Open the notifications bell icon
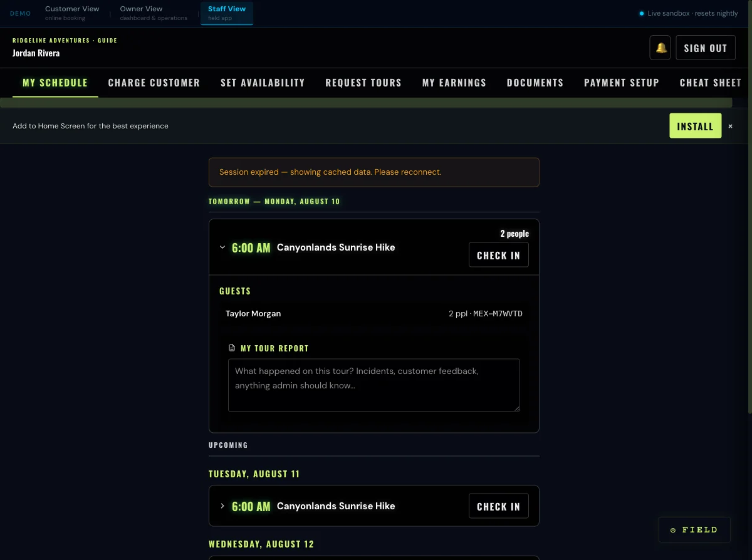The image size is (752, 560). click(x=661, y=48)
